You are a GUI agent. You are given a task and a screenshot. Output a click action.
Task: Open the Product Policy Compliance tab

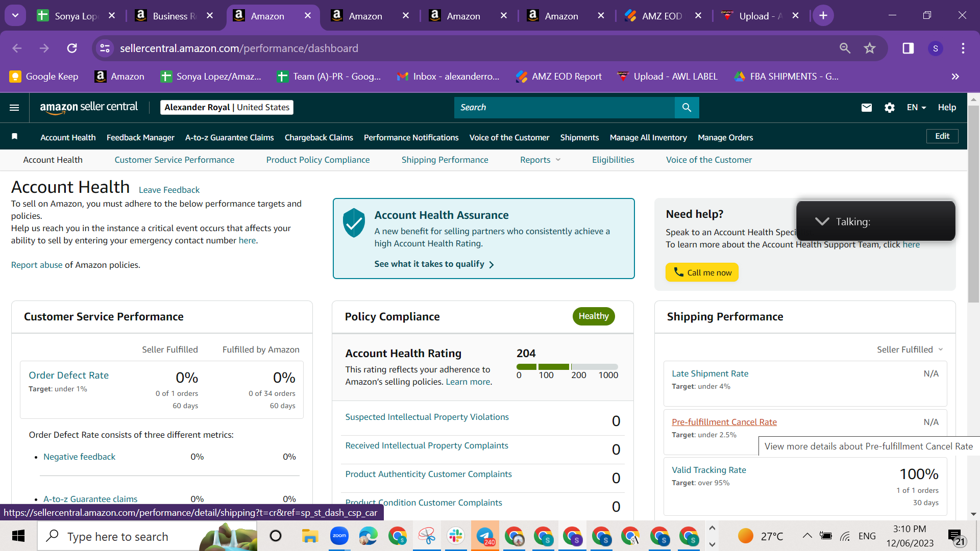tap(318, 160)
